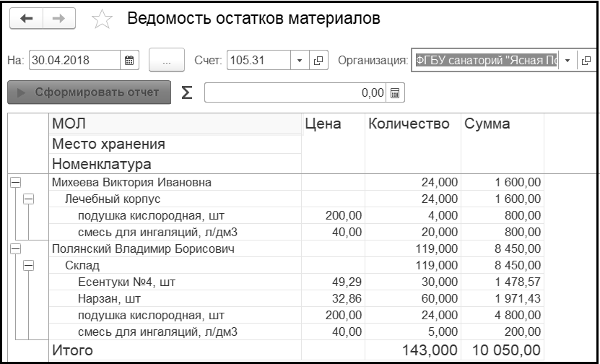Collapse the Полянский Владимир Борисович group
This screenshot has height=364, width=600.
point(15,248)
